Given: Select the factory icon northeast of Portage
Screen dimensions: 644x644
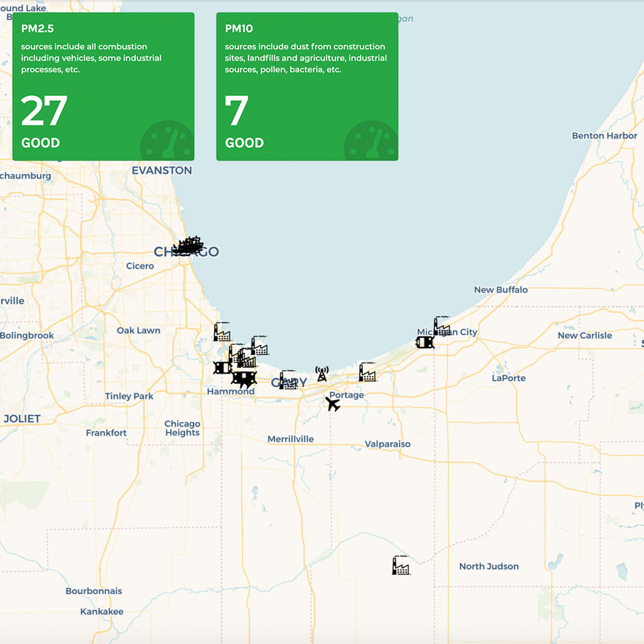Looking at the screenshot, I should [367, 372].
